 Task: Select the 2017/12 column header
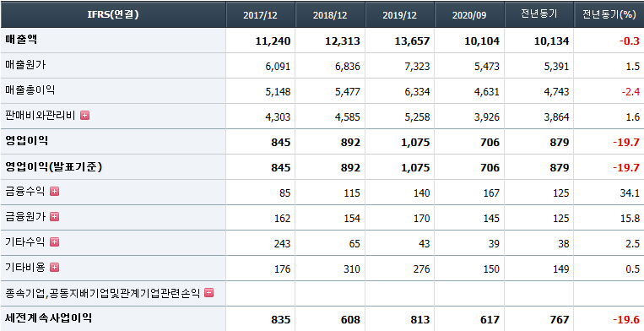(260, 15)
